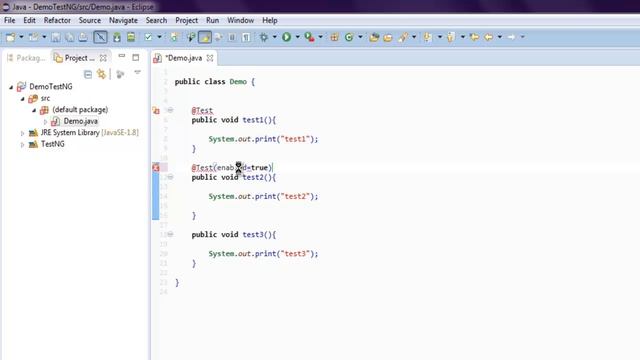Click the Debug bug icon
Viewport: 640px width, 360px height.
(x=264, y=37)
